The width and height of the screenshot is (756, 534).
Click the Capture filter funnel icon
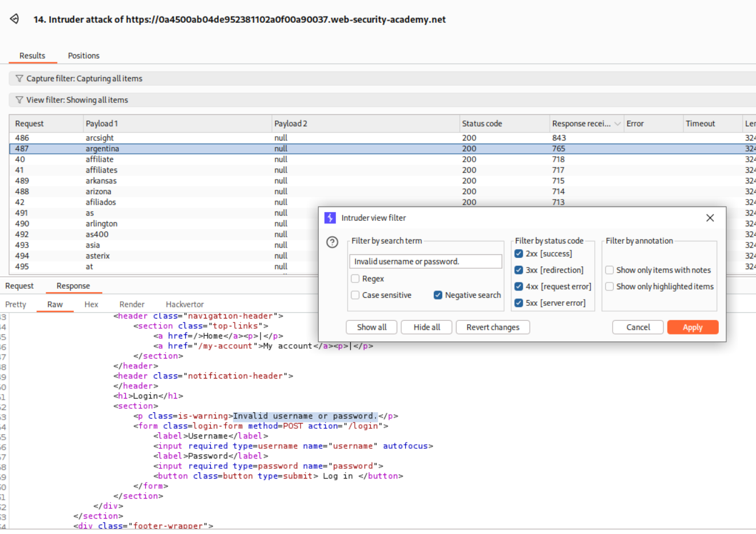pos(19,79)
